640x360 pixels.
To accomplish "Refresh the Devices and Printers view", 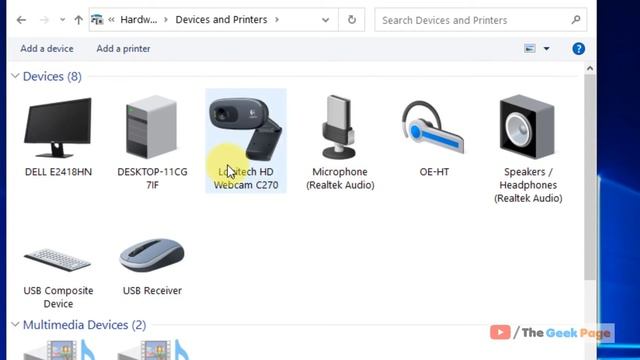I will point(351,20).
